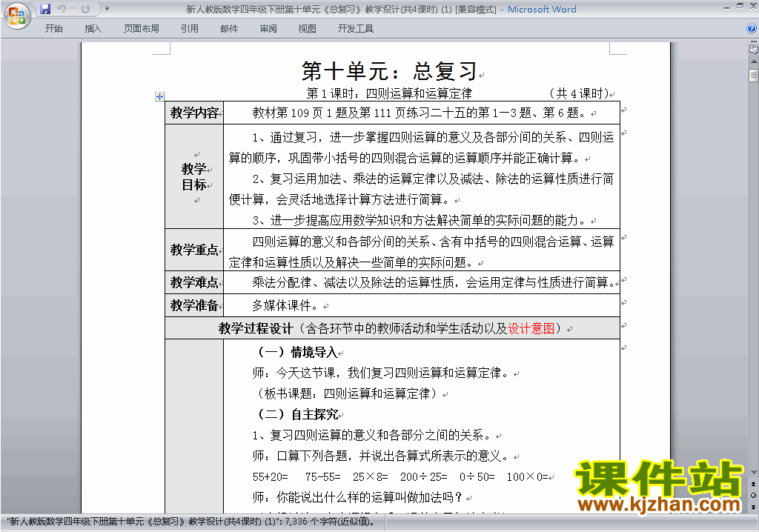The width and height of the screenshot is (759, 532).
Task: Open the Office Button menu
Action: pyautogui.click(x=18, y=16)
